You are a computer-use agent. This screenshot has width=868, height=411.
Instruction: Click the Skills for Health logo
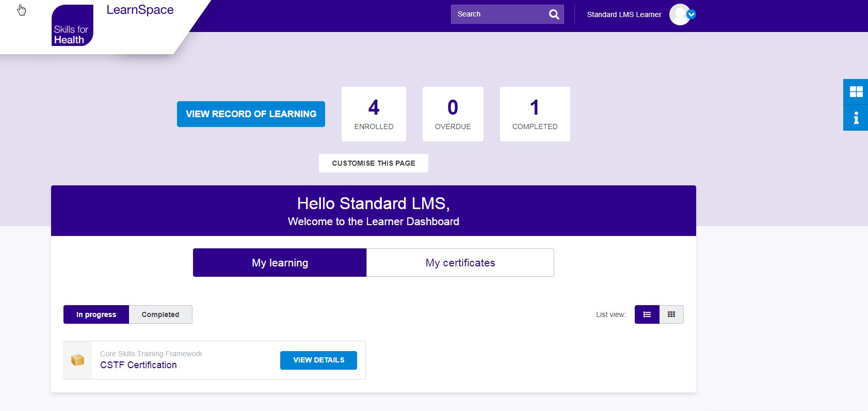pyautogui.click(x=72, y=25)
